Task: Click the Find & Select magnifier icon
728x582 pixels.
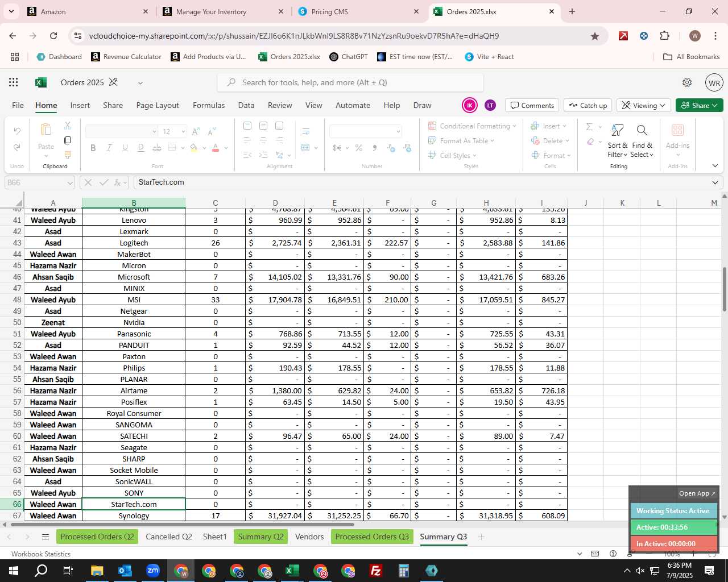Action: click(x=642, y=131)
